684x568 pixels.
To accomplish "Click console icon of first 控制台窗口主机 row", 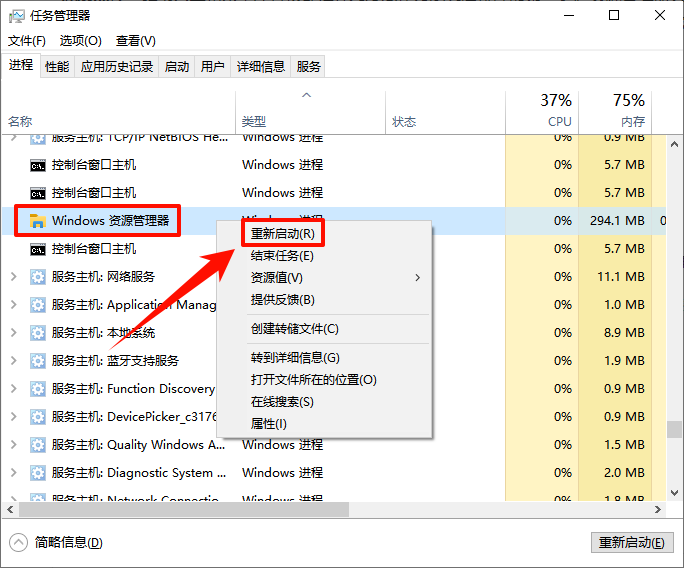I will click(x=38, y=165).
